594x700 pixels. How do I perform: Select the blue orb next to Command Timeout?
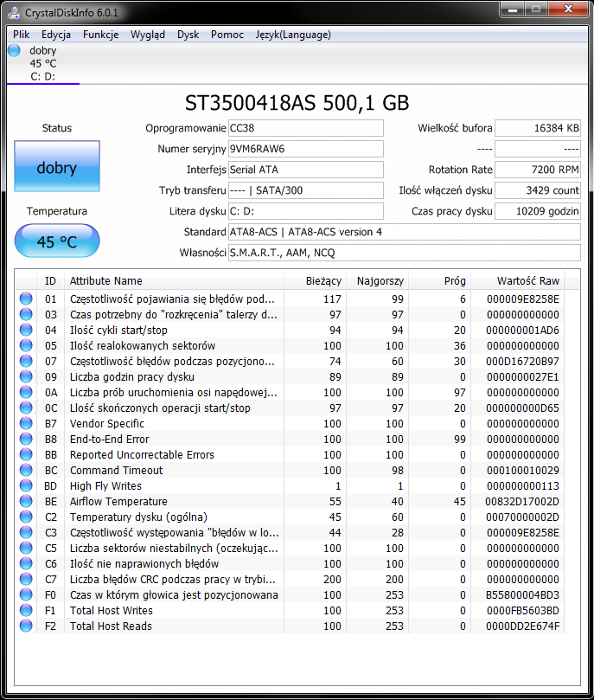coord(26,470)
